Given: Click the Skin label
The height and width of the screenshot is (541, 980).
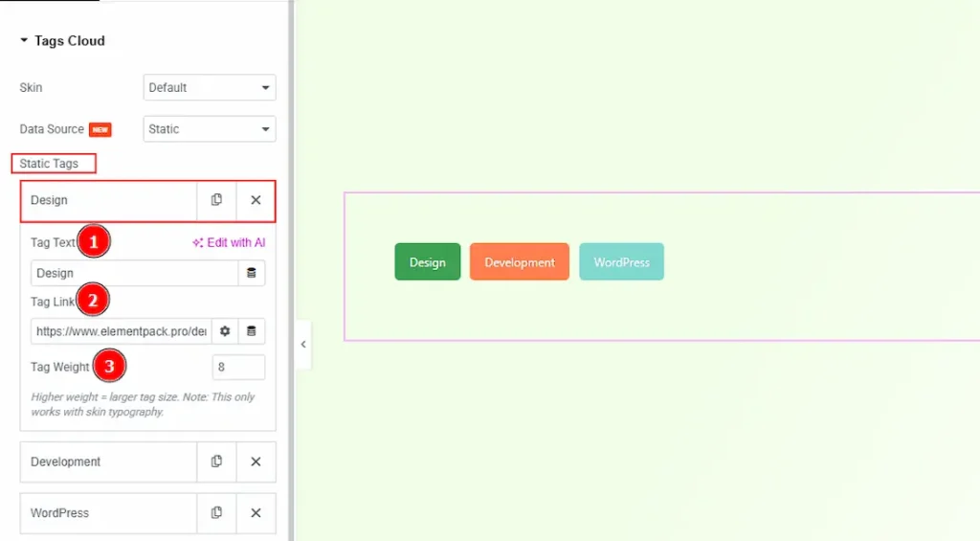Looking at the screenshot, I should [x=31, y=87].
